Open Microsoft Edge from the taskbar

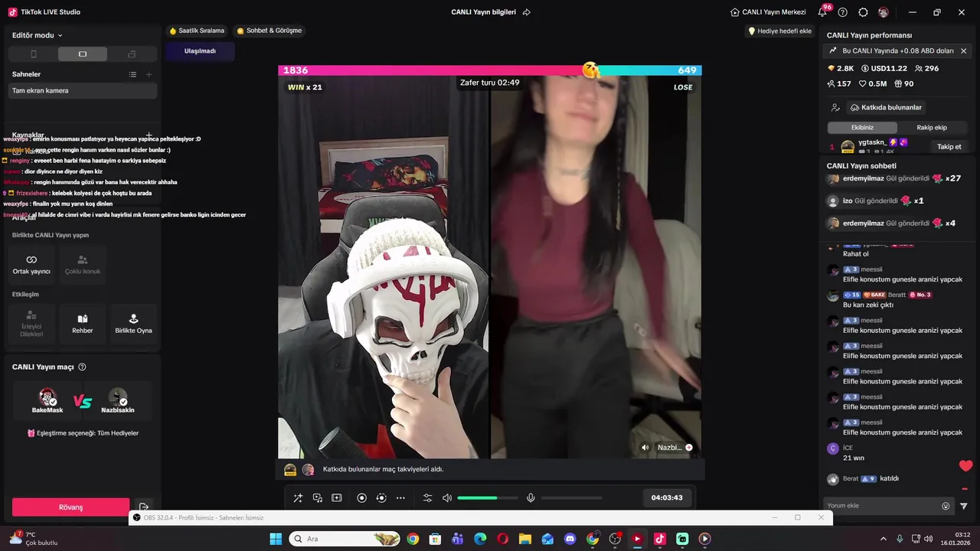tap(480, 539)
